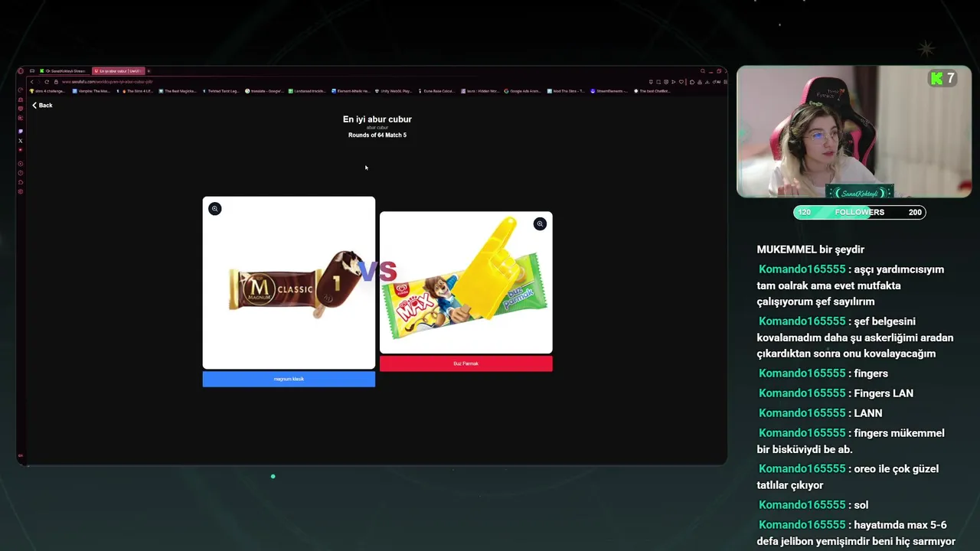Image resolution: width=980 pixels, height=551 pixels.
Task: Open the Unity WebGL Play bookmark
Action: (x=394, y=91)
